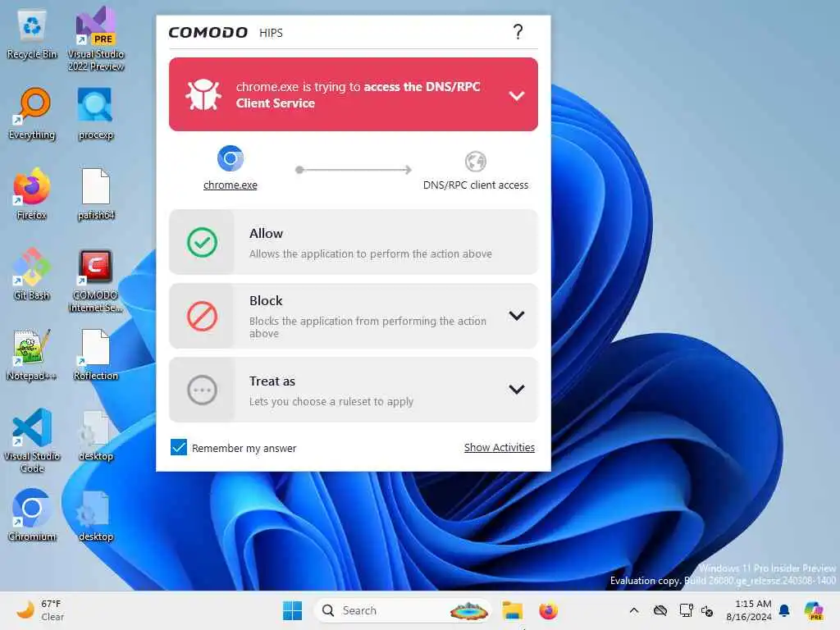Expand the Block options dropdown arrow
Screen dimensions: 840x630
(x=517, y=316)
